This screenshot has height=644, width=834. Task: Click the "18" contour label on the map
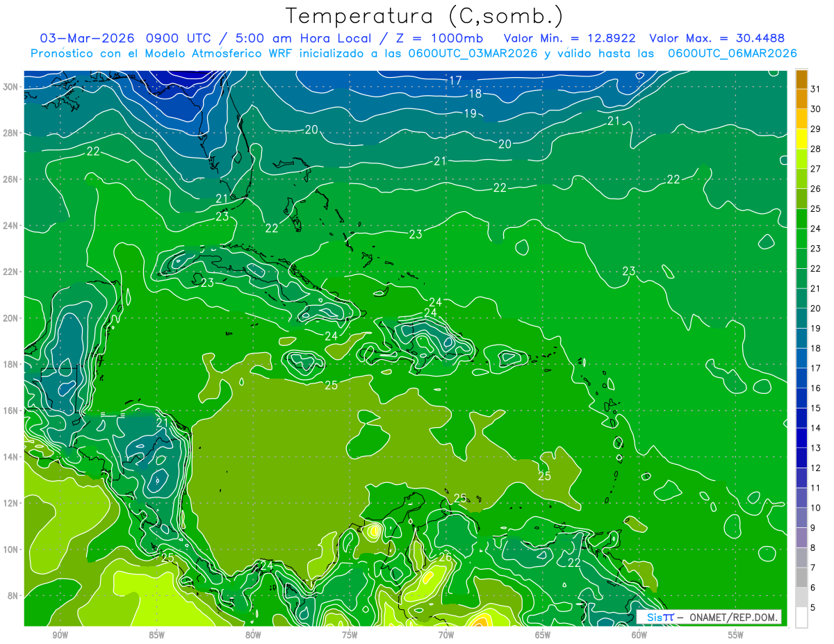tap(475, 94)
